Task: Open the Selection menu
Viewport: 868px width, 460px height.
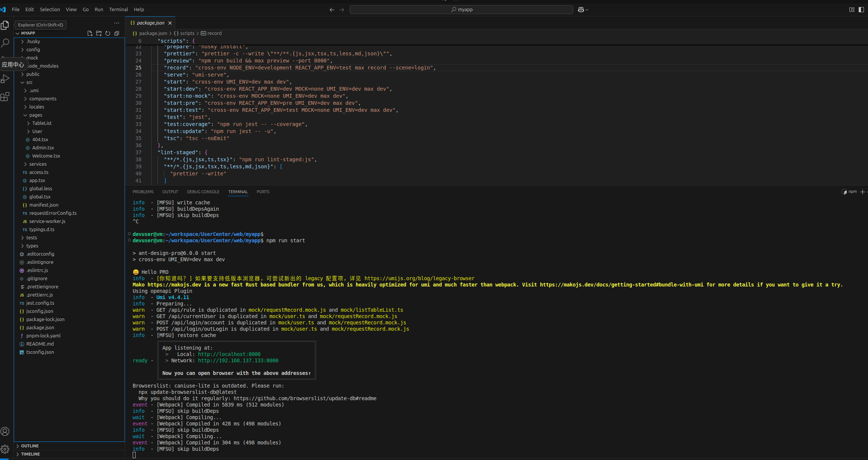Action: (x=50, y=10)
